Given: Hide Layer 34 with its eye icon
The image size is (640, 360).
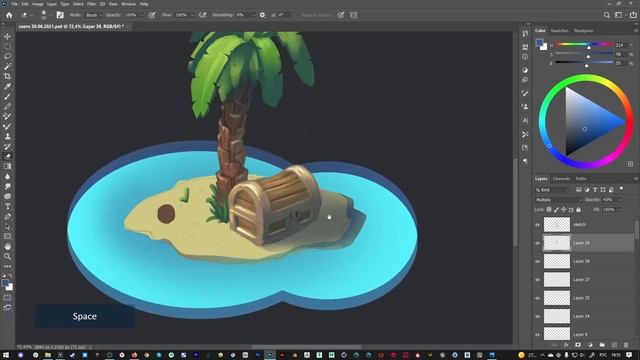Looking at the screenshot, I should click(x=538, y=316).
